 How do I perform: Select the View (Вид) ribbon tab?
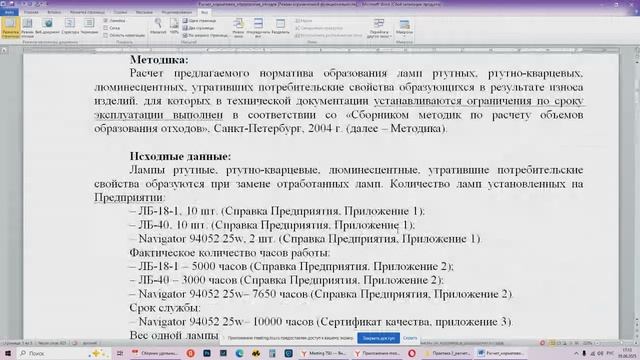204,12
